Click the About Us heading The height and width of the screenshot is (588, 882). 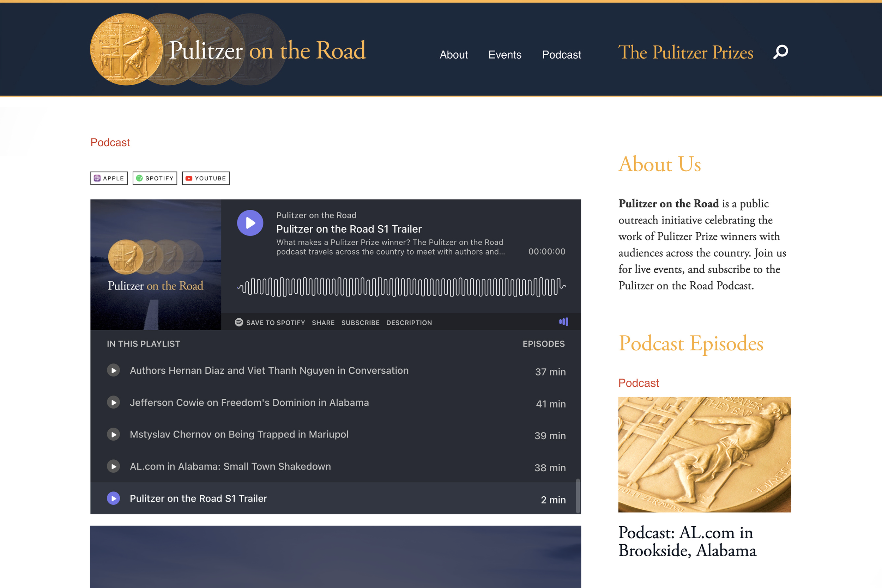tap(659, 164)
